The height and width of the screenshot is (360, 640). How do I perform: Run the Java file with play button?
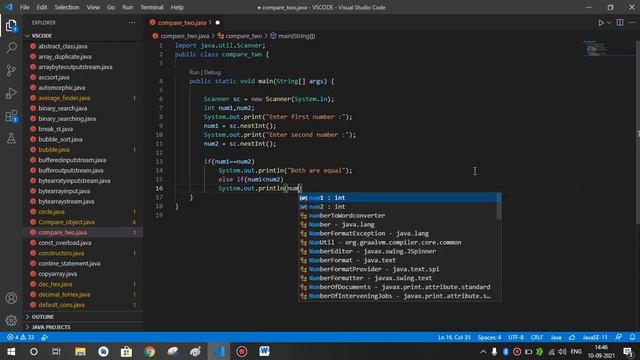pos(601,23)
